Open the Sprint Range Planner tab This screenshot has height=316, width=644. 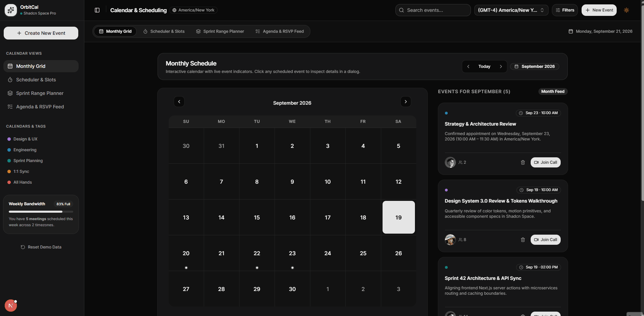pos(220,31)
